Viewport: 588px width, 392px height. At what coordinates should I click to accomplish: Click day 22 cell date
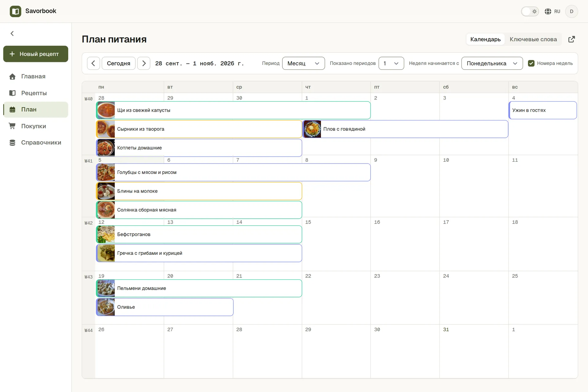point(308,276)
